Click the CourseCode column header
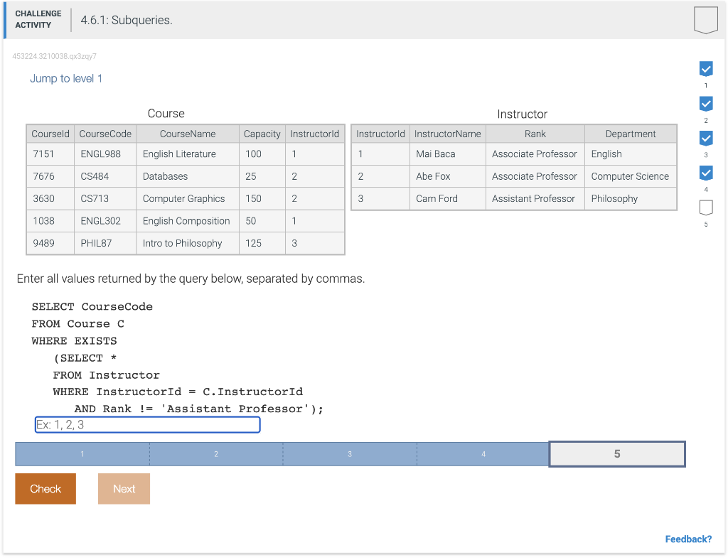The image size is (728, 560). [x=105, y=134]
